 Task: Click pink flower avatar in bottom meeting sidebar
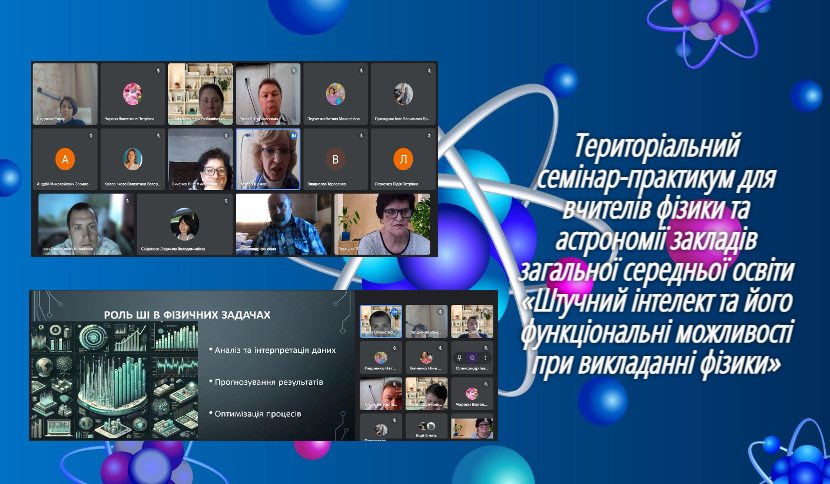click(x=472, y=393)
